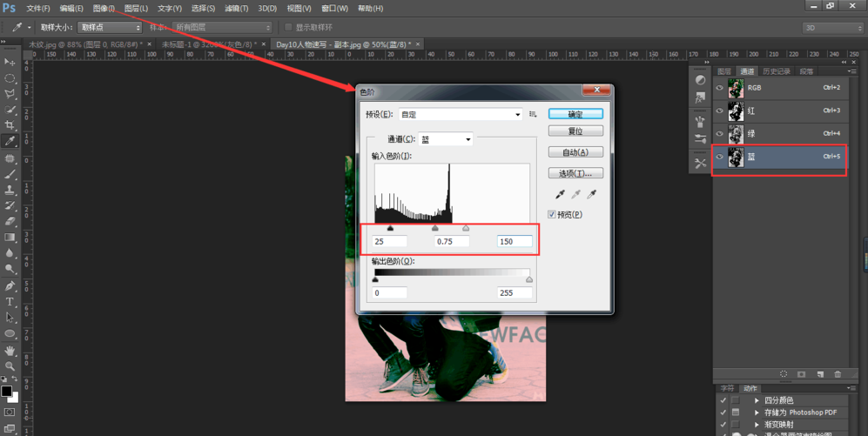Switch to the 木纹.jpg document tab
The image size is (868, 436).
[91, 44]
